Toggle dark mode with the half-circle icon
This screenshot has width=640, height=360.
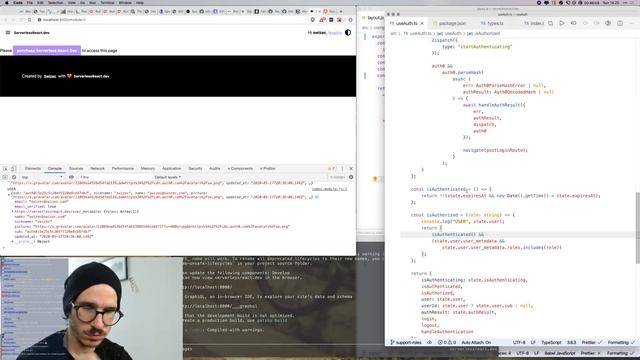click(348, 33)
